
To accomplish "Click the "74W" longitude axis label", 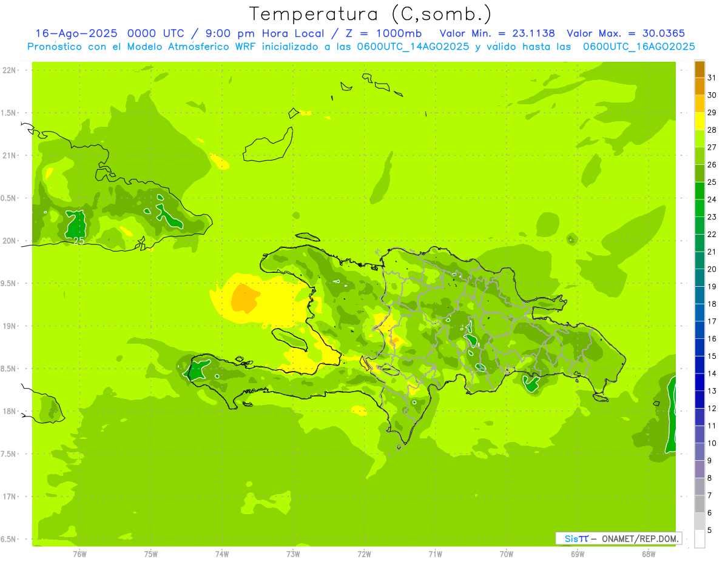I will click(x=222, y=554).
